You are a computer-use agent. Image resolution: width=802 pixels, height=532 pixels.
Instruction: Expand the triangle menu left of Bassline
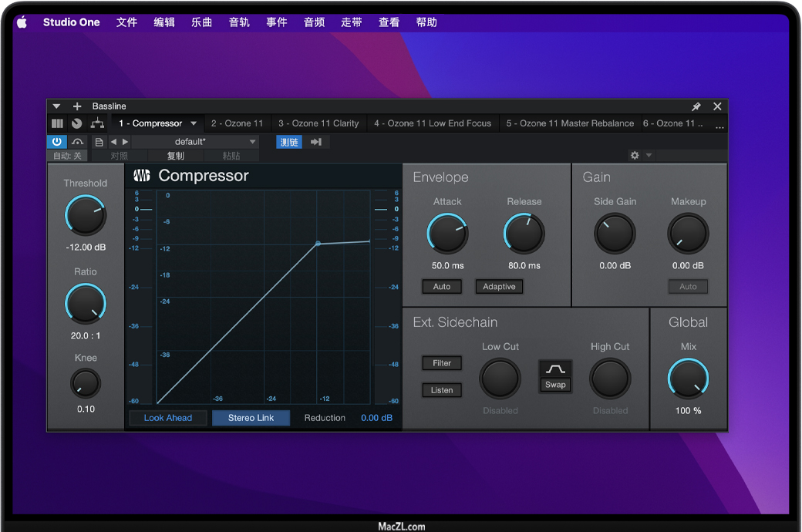click(x=56, y=106)
